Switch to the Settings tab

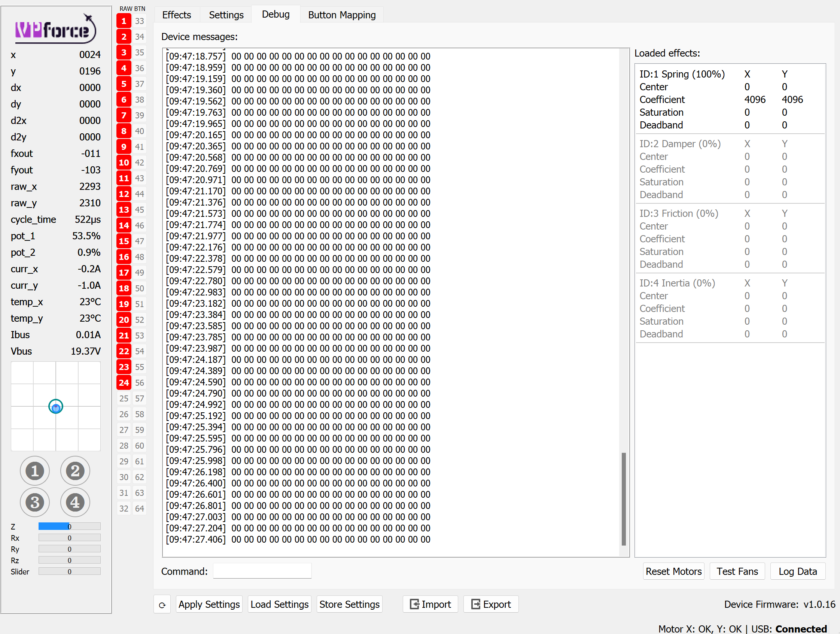(x=226, y=15)
